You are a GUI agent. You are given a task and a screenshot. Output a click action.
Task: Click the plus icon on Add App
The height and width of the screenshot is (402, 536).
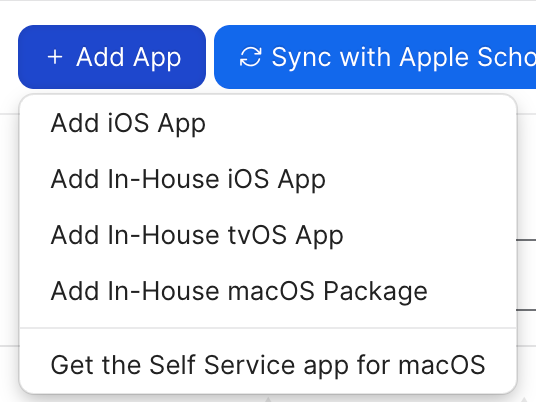[x=55, y=57]
